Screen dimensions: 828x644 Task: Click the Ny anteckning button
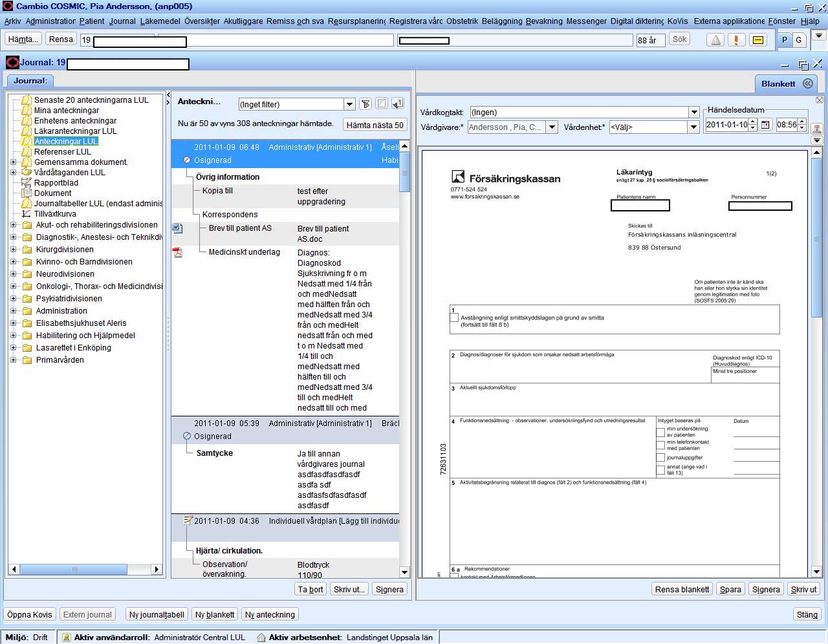270,614
